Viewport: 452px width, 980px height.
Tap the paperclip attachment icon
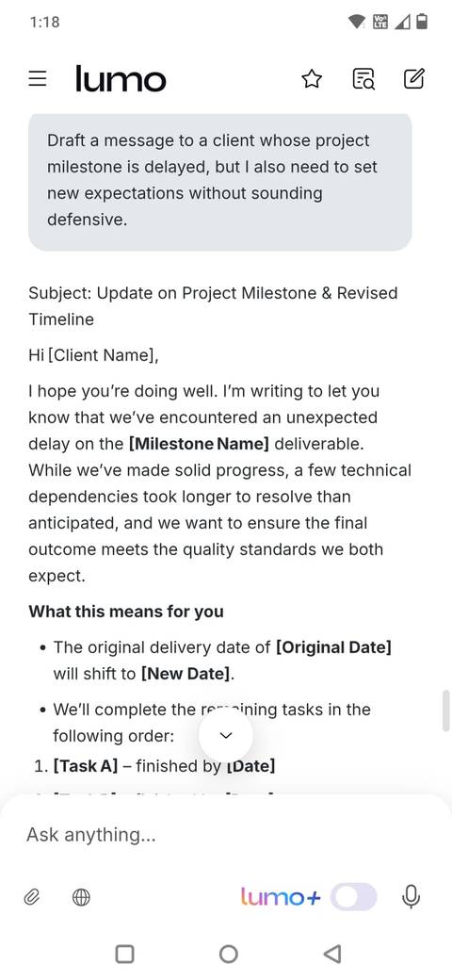tap(31, 898)
